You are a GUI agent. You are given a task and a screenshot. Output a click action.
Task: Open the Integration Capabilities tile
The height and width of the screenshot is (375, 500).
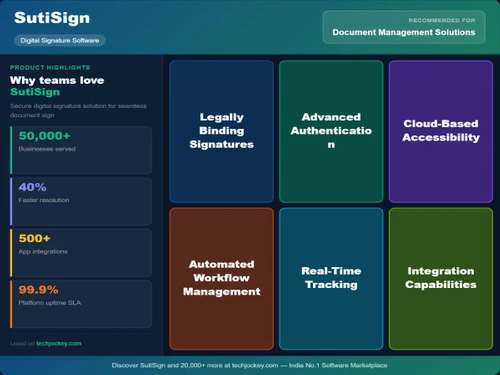click(x=441, y=279)
